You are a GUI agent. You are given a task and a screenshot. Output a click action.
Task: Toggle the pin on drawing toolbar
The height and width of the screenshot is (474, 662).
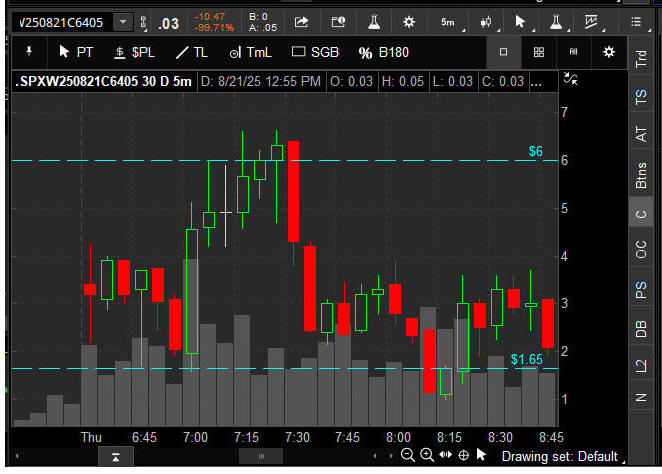click(29, 51)
